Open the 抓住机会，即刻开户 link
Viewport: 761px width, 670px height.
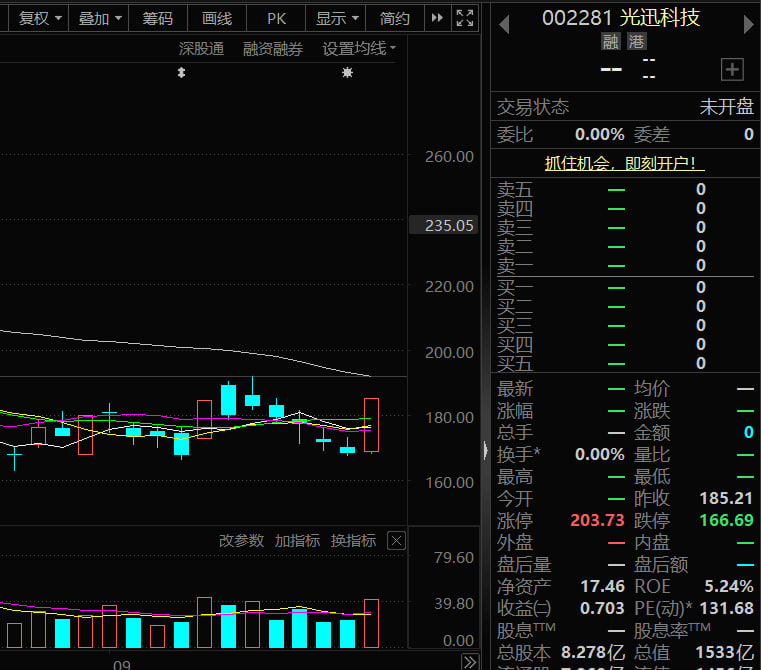pos(624,163)
